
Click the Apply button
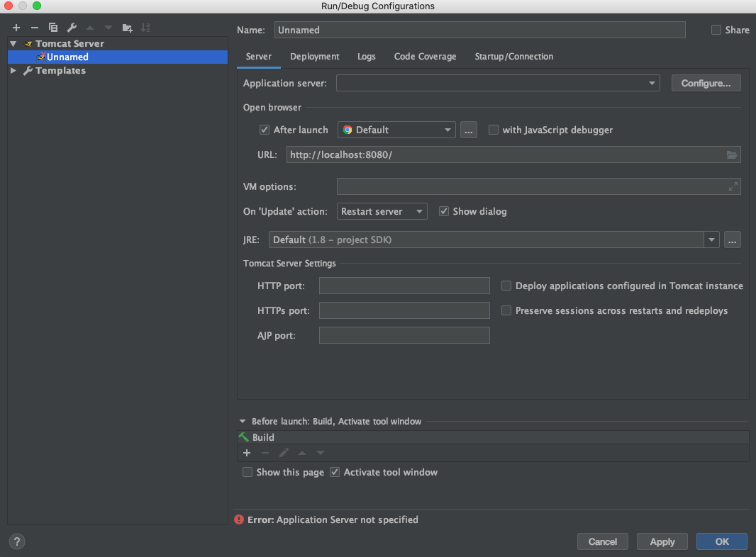[662, 541]
